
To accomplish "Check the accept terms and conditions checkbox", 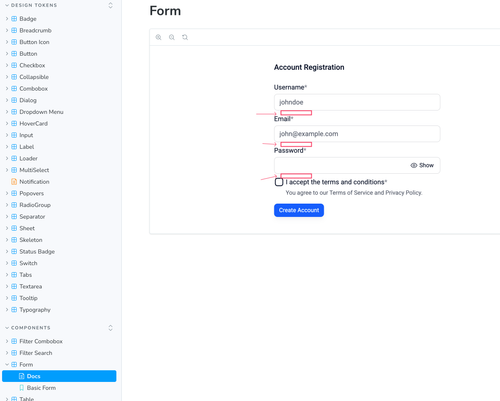I will 279,182.
